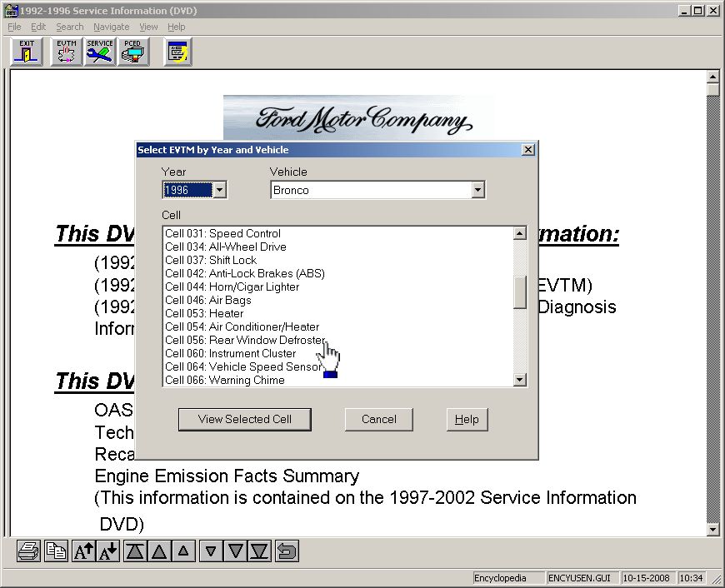Screen dimensions: 725x588
Task: Click the Engine Emission Facts Summary line
Action: [x=227, y=476]
